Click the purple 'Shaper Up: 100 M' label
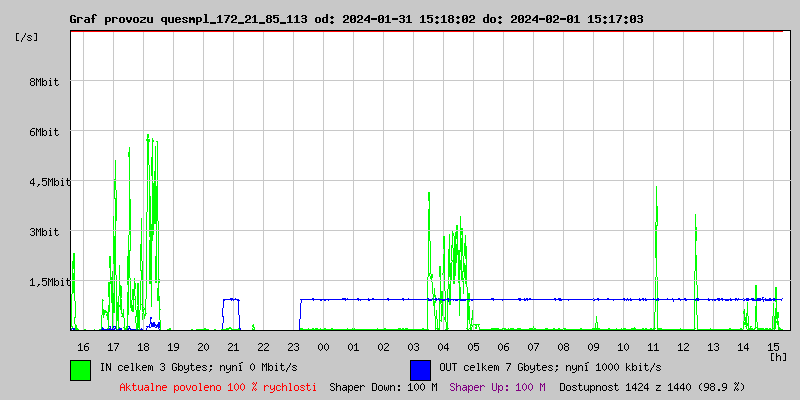The height and width of the screenshot is (400, 800). [x=497, y=387]
